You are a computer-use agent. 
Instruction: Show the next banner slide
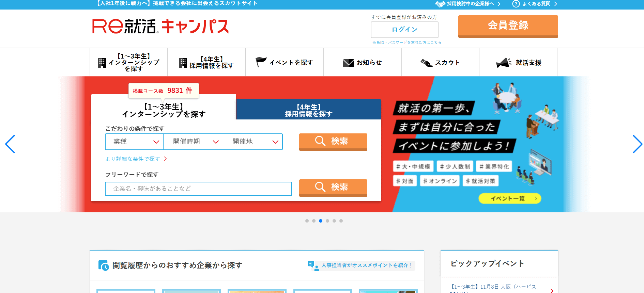pos(637,144)
